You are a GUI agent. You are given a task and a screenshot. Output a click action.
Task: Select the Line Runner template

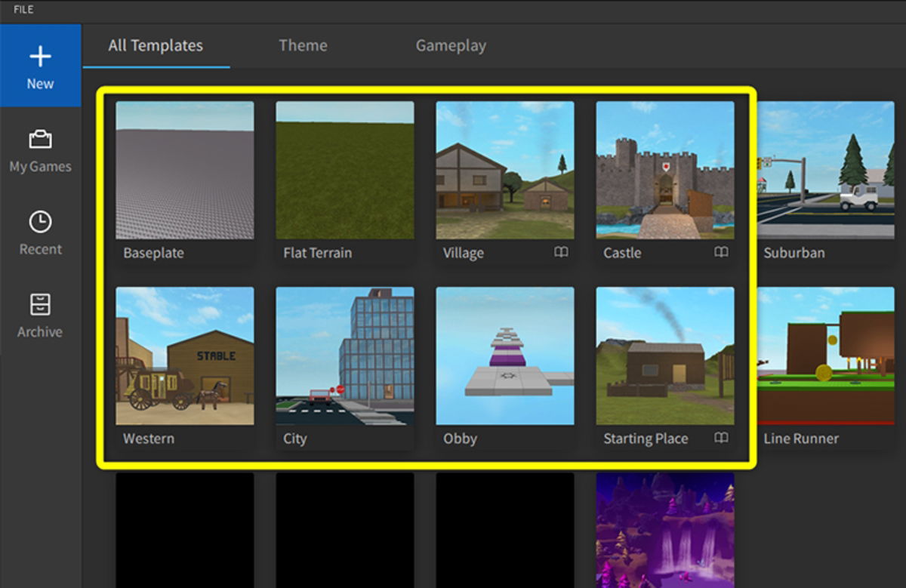pyautogui.click(x=827, y=355)
